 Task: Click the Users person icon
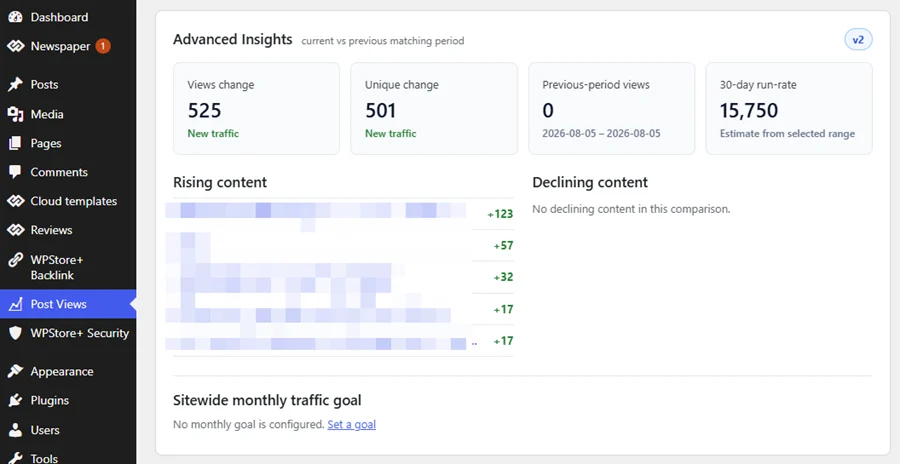[x=15, y=430]
